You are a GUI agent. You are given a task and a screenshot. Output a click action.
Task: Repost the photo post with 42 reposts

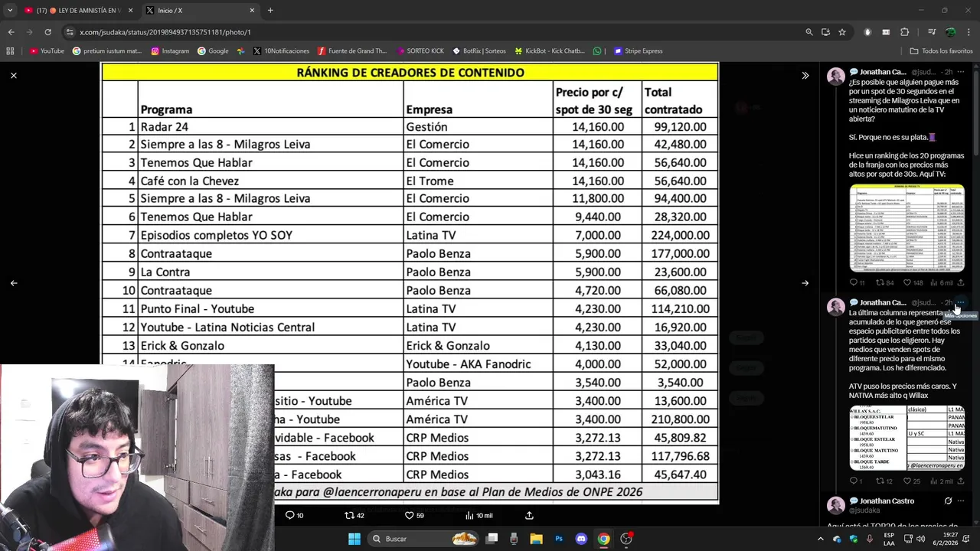coord(354,515)
